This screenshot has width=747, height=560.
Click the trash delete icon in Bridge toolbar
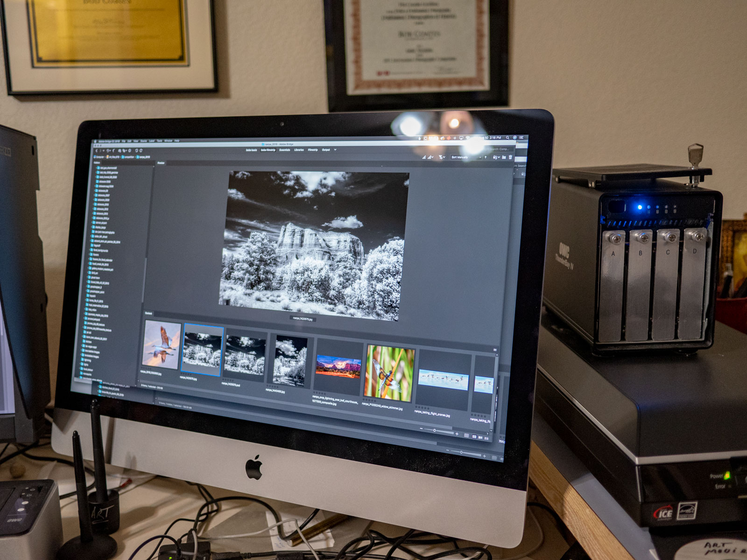tap(510, 158)
